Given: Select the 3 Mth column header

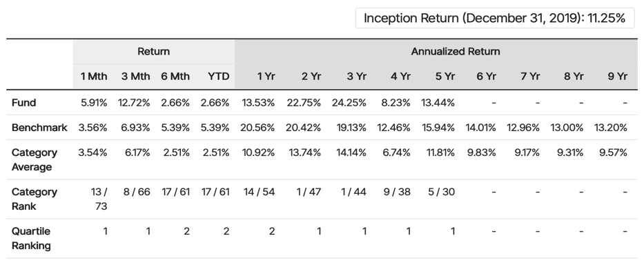Looking at the screenshot, I should click(x=135, y=77).
